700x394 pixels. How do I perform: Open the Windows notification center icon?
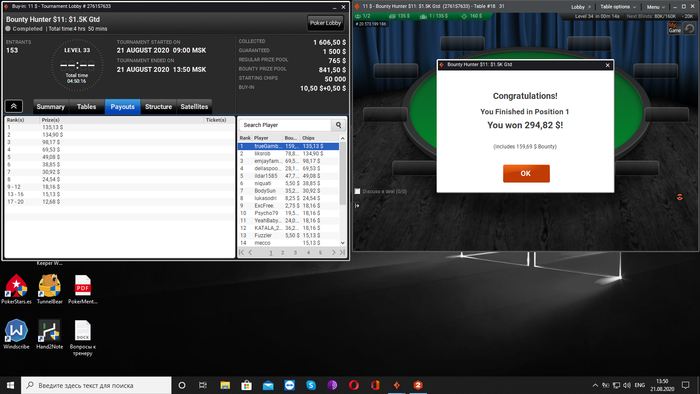686,385
